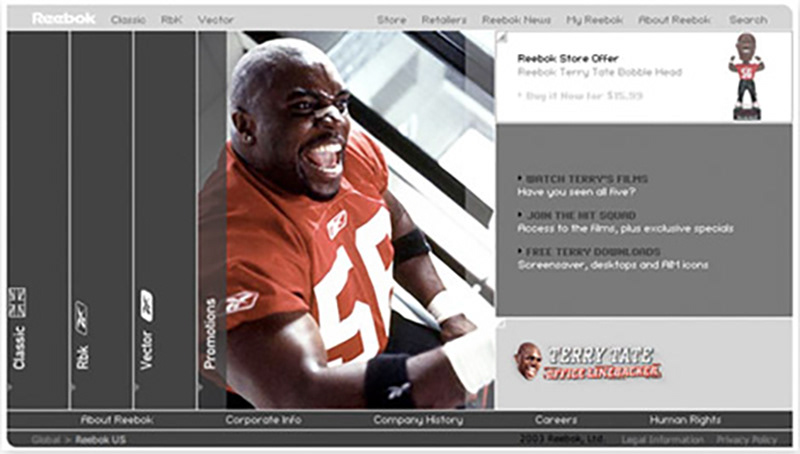Click the Rbk logo icon on Rbk panel

click(81, 318)
